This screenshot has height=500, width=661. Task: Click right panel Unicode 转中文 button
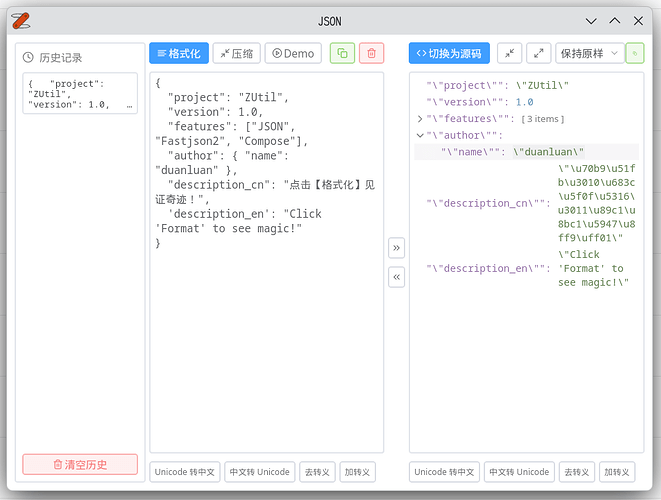coord(444,472)
